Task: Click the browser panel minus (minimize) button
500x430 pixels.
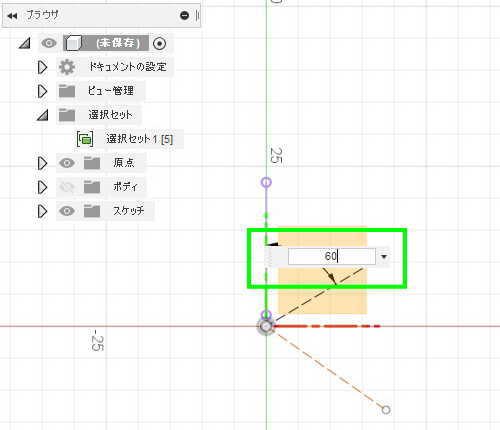Action: coord(184,15)
